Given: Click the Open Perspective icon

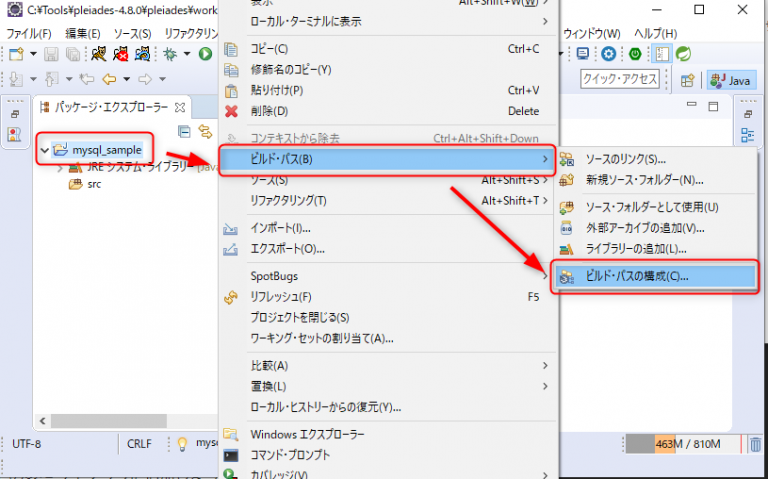Looking at the screenshot, I should coord(687,80).
